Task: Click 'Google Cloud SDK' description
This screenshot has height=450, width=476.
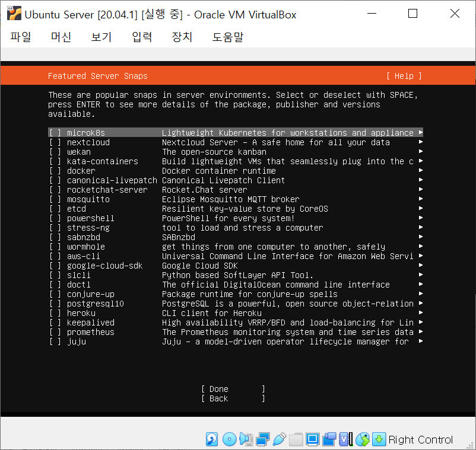Action: point(200,266)
